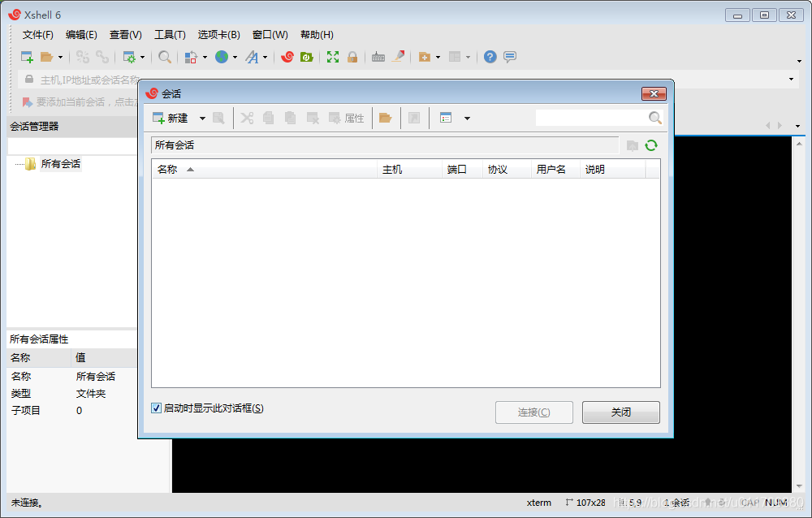Click the 新建 button in Sessions dialog
The width and height of the screenshot is (812, 518).
171,118
